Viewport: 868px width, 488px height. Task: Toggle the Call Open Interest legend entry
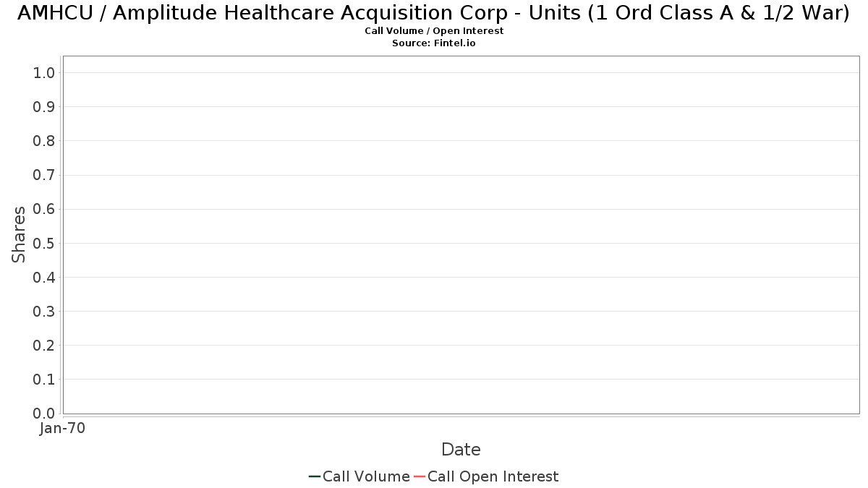pos(486,476)
